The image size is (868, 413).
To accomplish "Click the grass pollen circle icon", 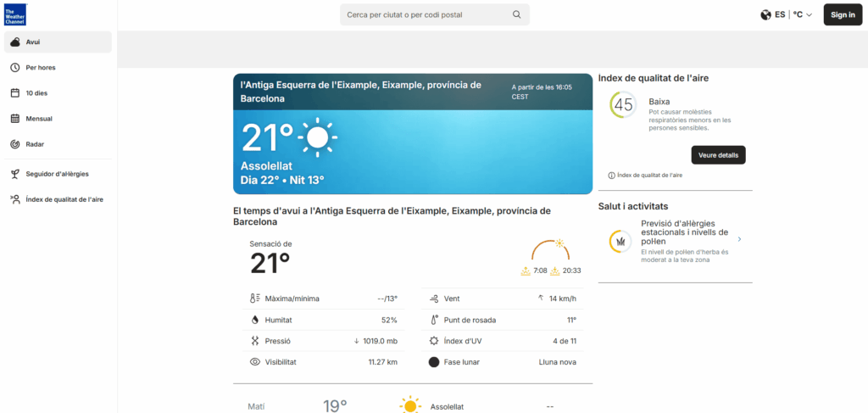I will pyautogui.click(x=620, y=242).
